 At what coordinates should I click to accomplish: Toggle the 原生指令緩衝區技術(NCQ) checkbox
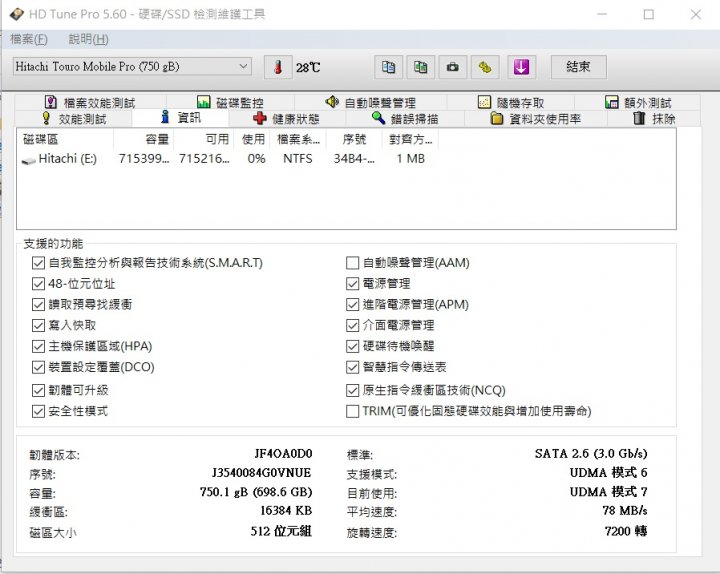click(352, 390)
